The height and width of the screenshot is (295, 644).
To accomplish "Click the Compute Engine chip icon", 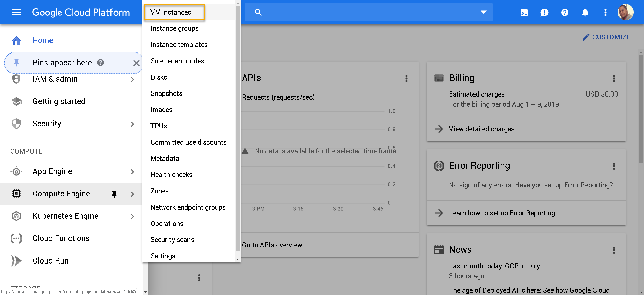I will 16,194.
